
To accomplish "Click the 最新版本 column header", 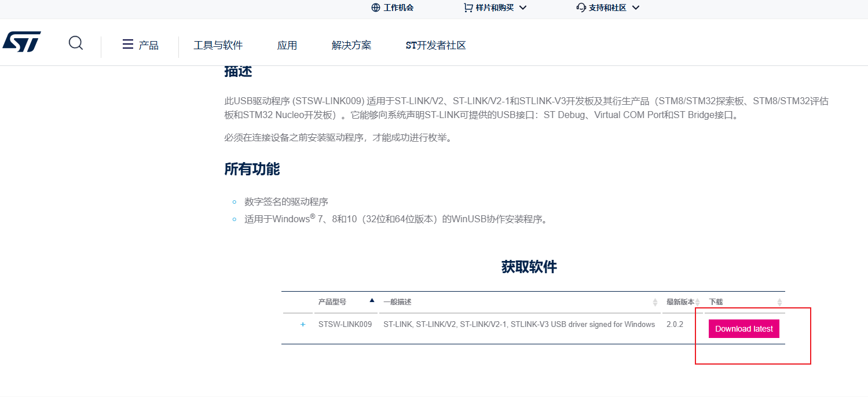I will tap(680, 302).
